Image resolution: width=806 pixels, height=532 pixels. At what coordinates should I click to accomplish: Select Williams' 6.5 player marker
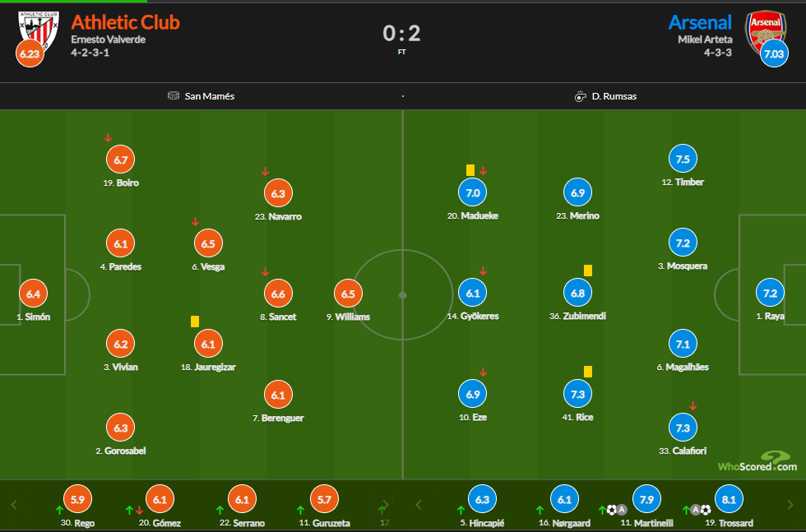coord(348,294)
